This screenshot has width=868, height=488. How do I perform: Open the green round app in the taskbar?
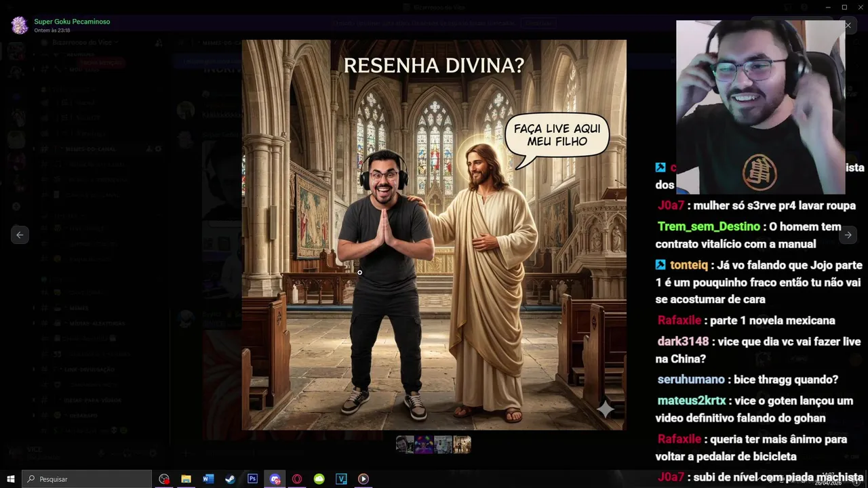tap(319, 479)
